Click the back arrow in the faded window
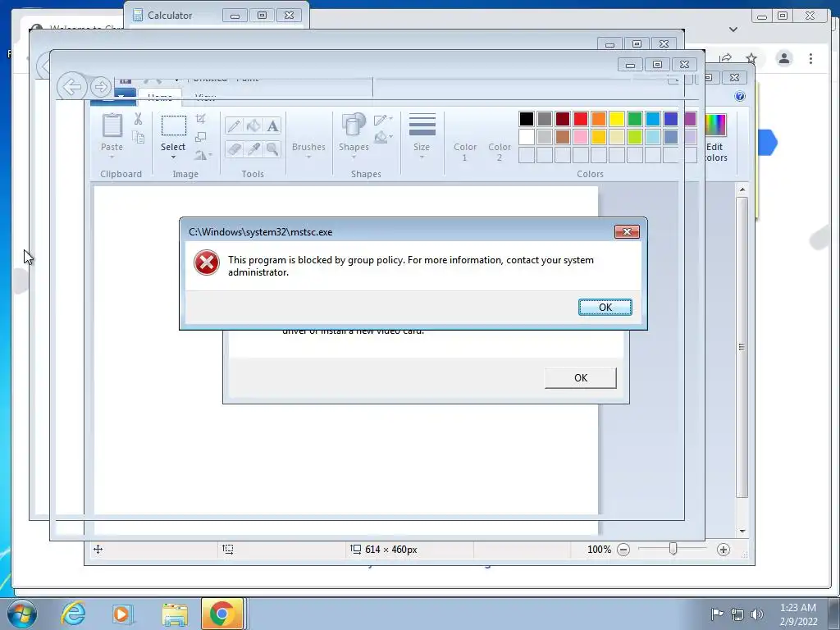 click(x=72, y=87)
